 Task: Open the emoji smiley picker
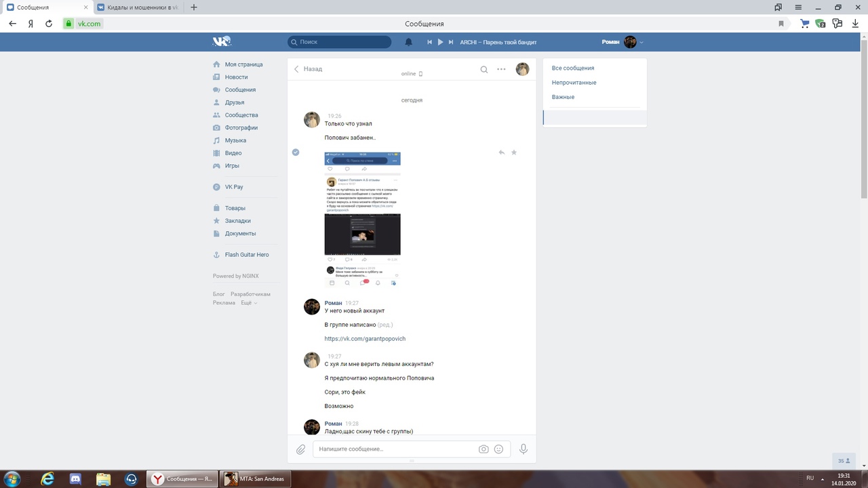(499, 449)
